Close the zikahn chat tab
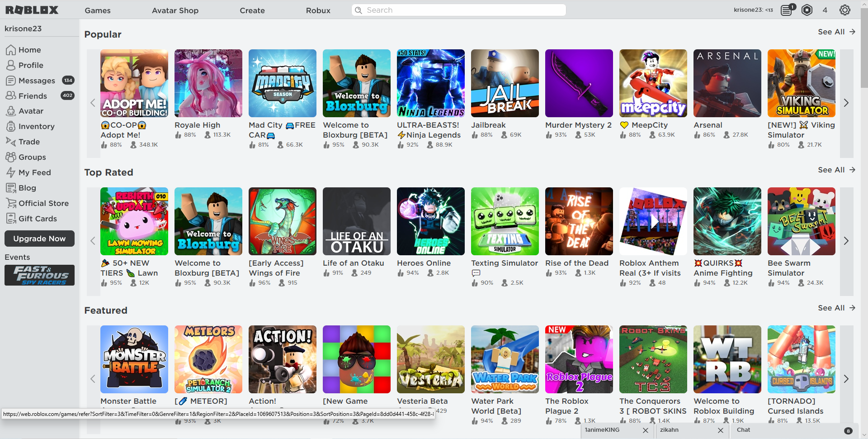Viewport: 868px width, 439px height. [721, 430]
